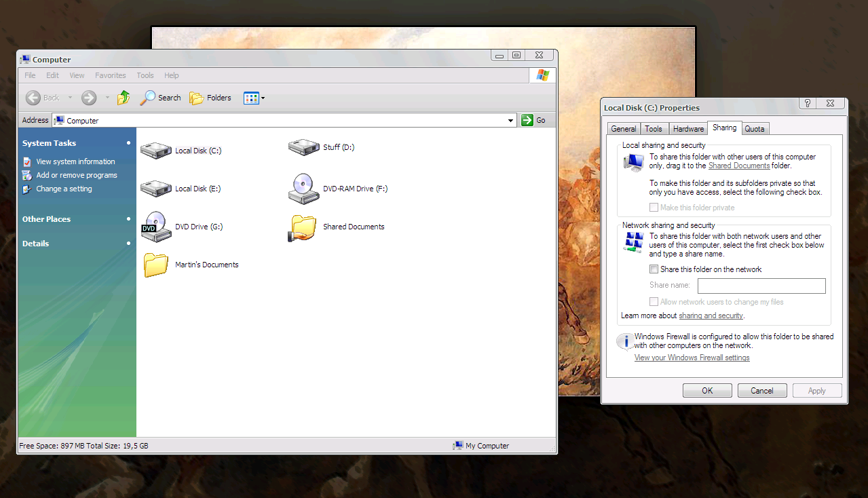The width and height of the screenshot is (868, 498).
Task: Click into the Share name text field
Action: coord(761,286)
